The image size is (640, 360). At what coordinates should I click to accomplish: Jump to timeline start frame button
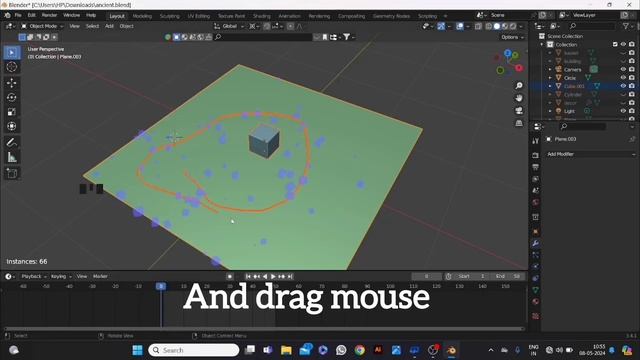(x=248, y=276)
